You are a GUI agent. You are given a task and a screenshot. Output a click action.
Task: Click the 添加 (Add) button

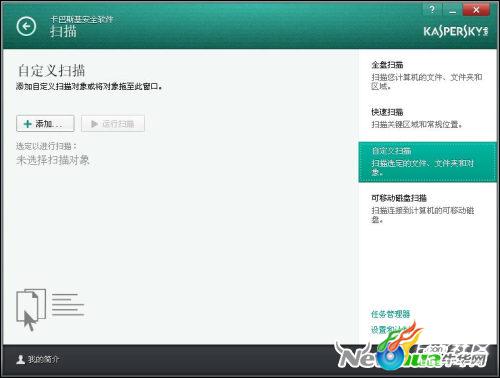coord(45,124)
